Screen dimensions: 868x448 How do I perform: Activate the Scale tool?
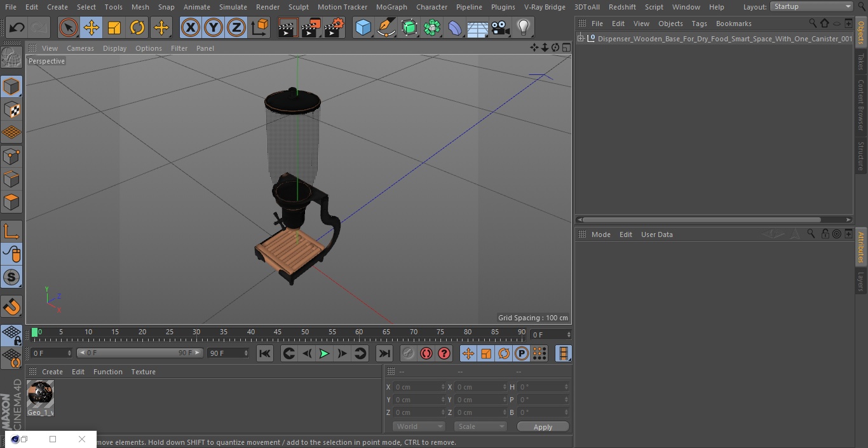tap(114, 27)
